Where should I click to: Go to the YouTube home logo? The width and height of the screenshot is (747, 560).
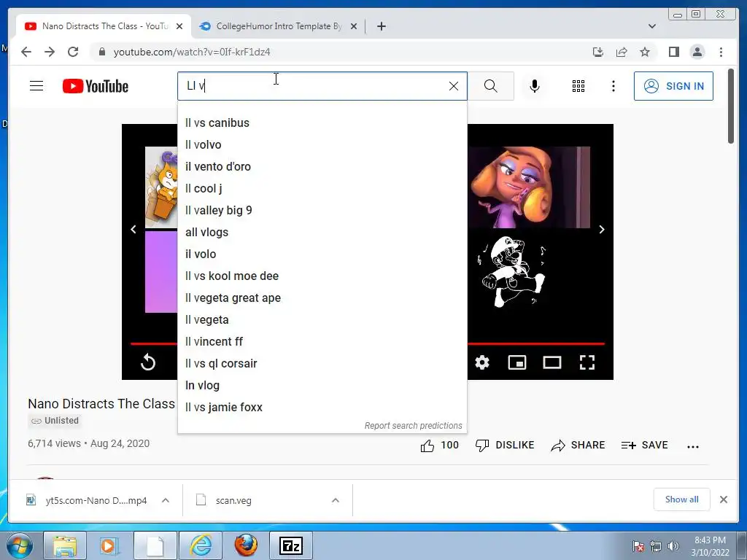[x=96, y=86]
